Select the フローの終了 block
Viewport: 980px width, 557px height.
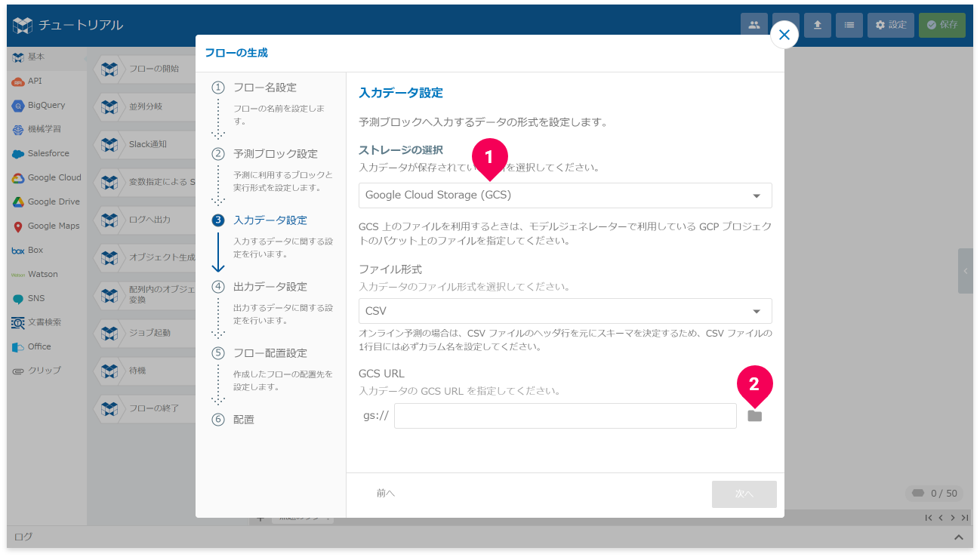145,408
